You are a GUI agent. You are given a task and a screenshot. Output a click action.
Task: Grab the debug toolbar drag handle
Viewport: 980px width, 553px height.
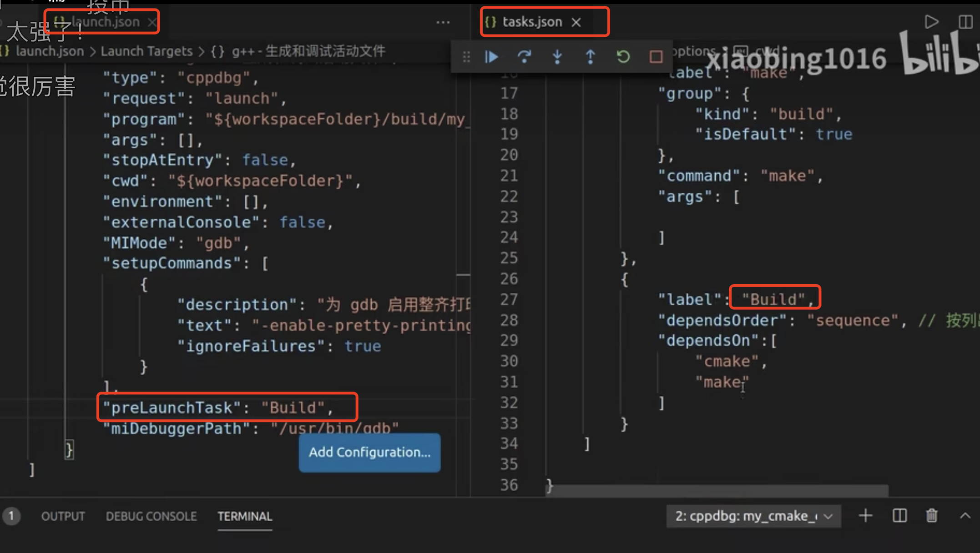466,57
